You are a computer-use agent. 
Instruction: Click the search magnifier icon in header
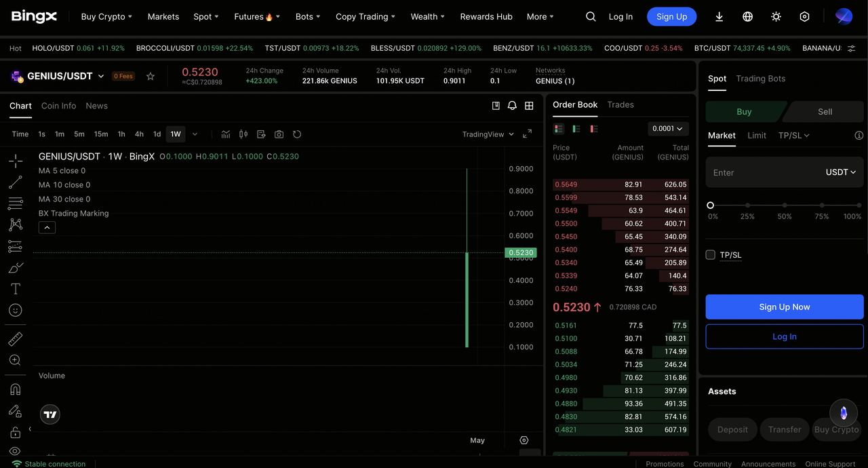(591, 17)
